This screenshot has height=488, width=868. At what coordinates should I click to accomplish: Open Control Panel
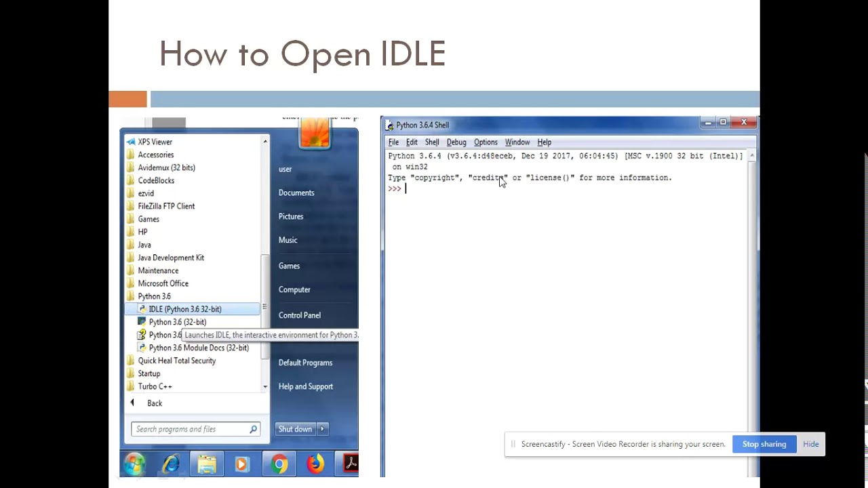point(300,315)
